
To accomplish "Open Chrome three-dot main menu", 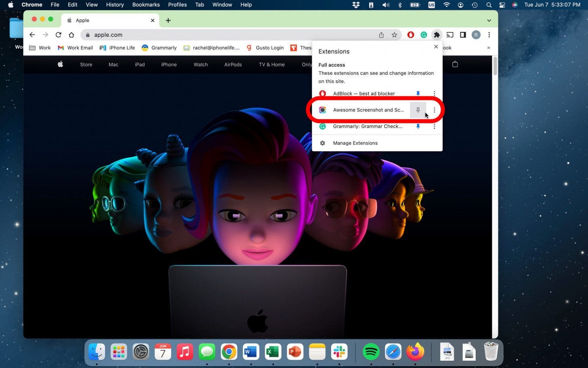I will 489,35.
